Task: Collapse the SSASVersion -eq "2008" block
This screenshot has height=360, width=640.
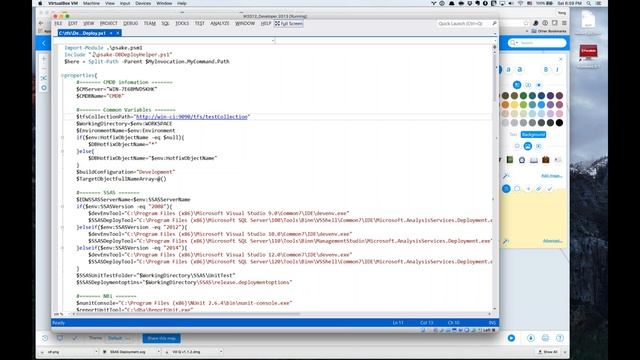Action: (x=62, y=207)
